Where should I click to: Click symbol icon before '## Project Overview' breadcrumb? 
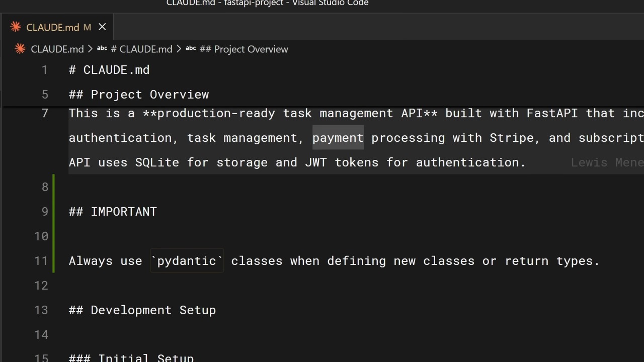(191, 49)
